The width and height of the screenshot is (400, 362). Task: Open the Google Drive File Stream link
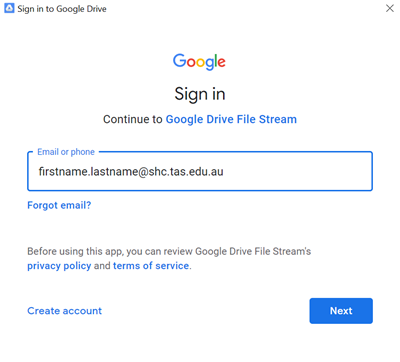coord(231,119)
